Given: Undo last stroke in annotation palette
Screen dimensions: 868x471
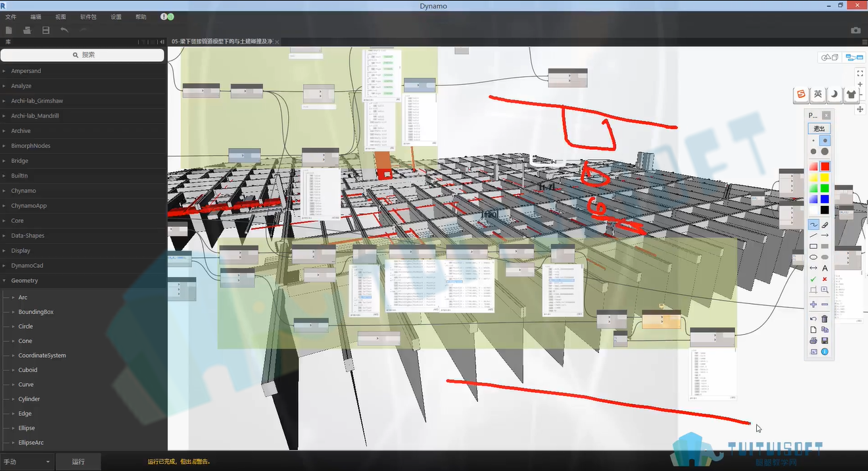Looking at the screenshot, I should (x=813, y=319).
